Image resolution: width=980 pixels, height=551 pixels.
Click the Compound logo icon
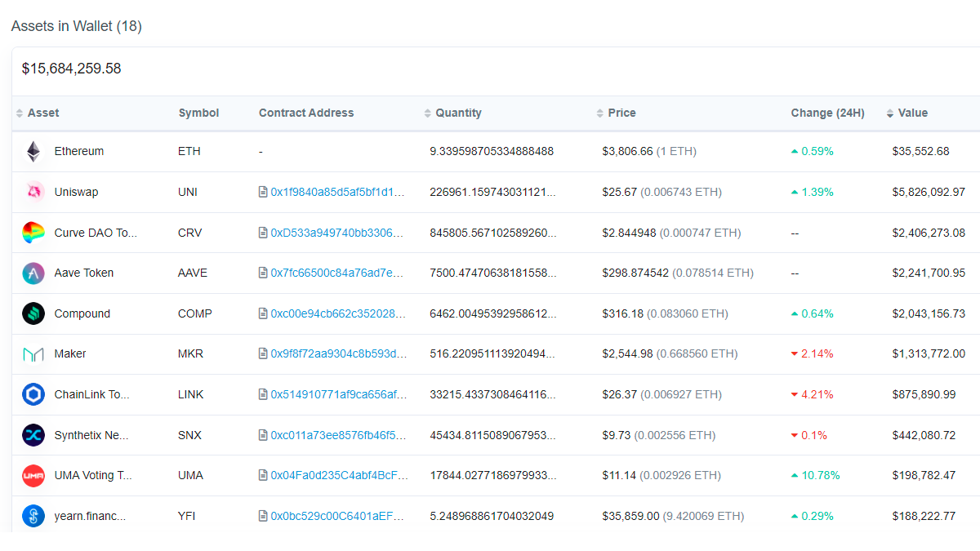(33, 313)
